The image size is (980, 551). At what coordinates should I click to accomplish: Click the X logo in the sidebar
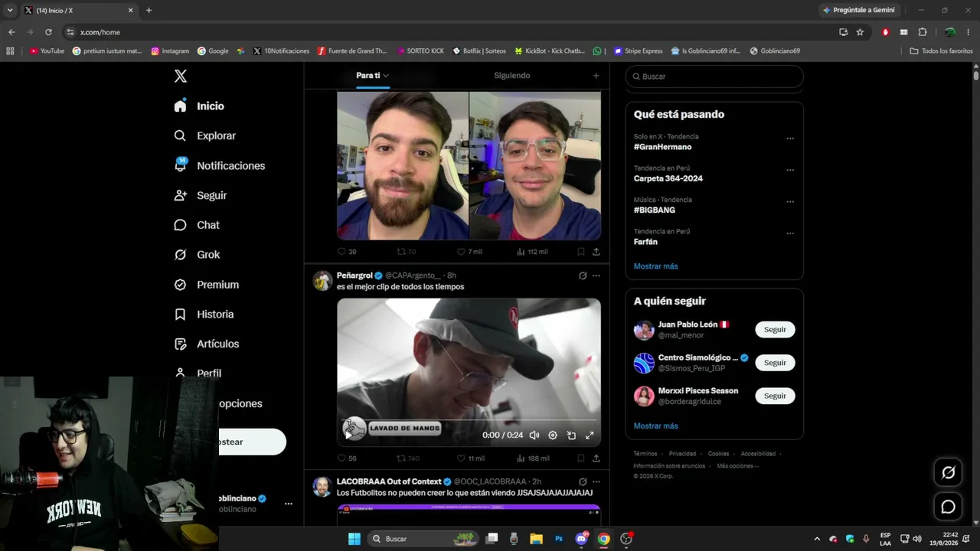(181, 76)
